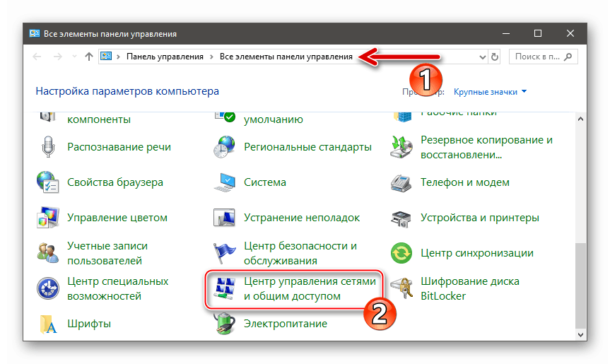Open Устройства и принтеры link

tap(480, 218)
